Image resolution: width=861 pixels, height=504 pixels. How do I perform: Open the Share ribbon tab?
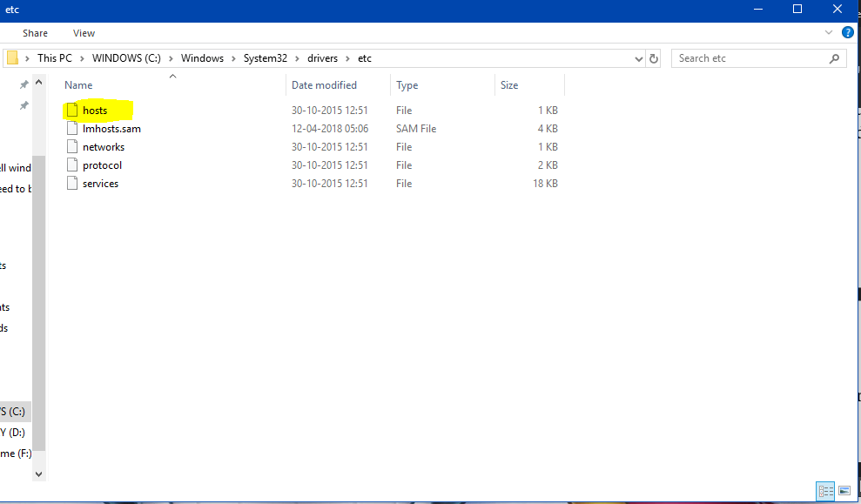[35, 33]
